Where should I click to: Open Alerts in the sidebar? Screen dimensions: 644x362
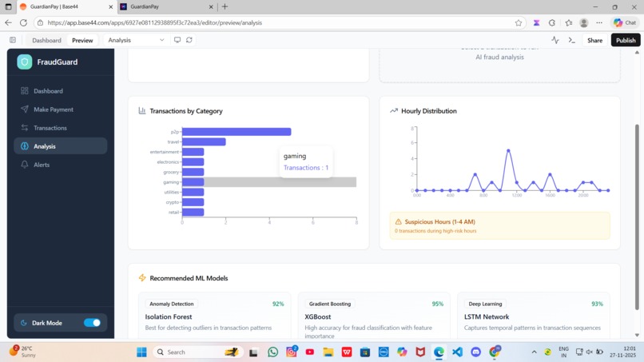pos(61,165)
